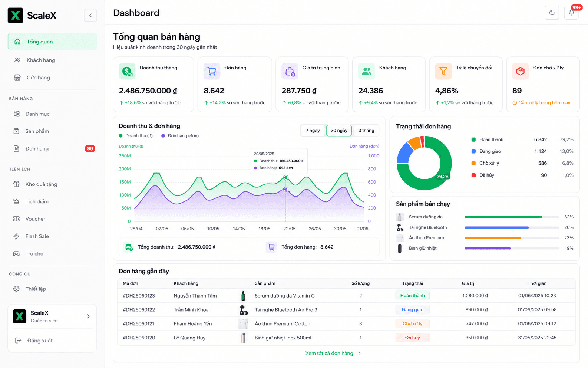This screenshot has width=588, height=368.
Task: Click the orange Chờ xử lý legend swatch
Action: 473,163
